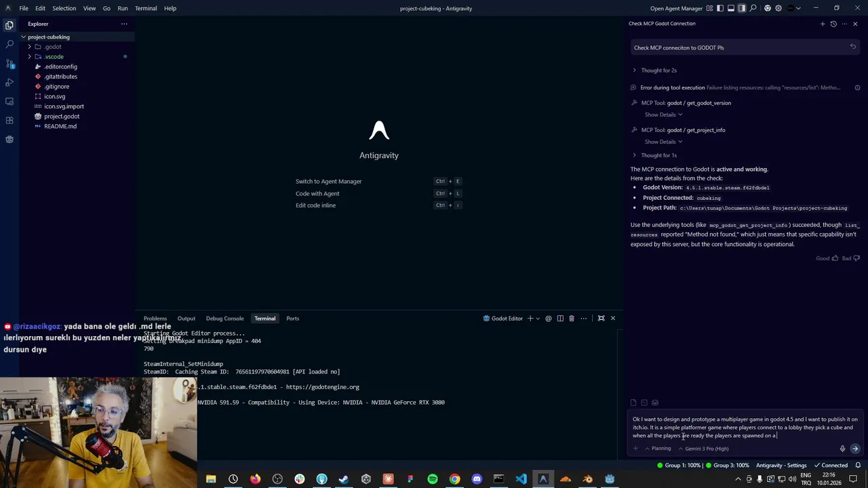Open new terminal profile dropdown arrow

tap(538, 319)
